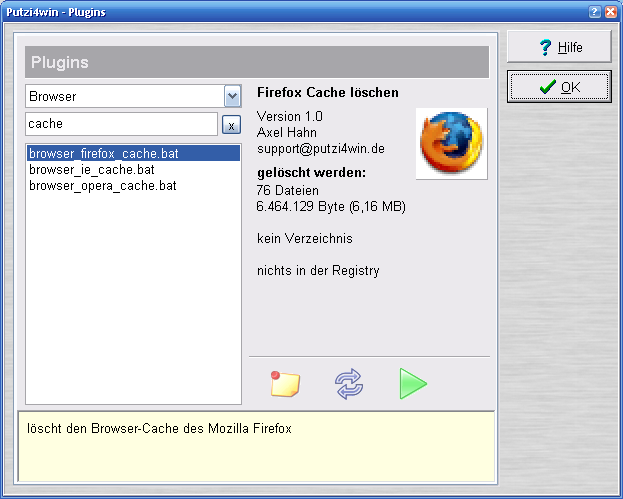Click the 6.464.129 Byte size value
Viewport: 623px width, 499px height.
pyautogui.click(x=331, y=207)
